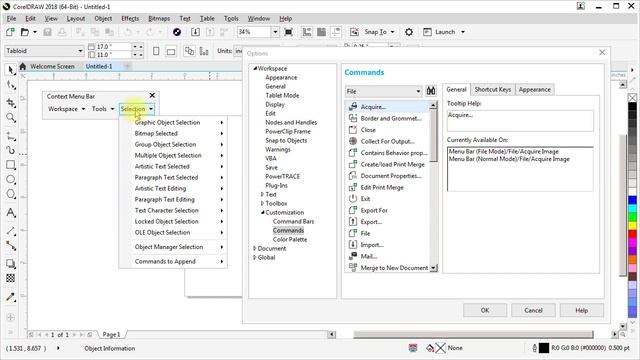Open the Options gear icon
The width and height of the screenshot is (640, 360).
pos(409,32)
